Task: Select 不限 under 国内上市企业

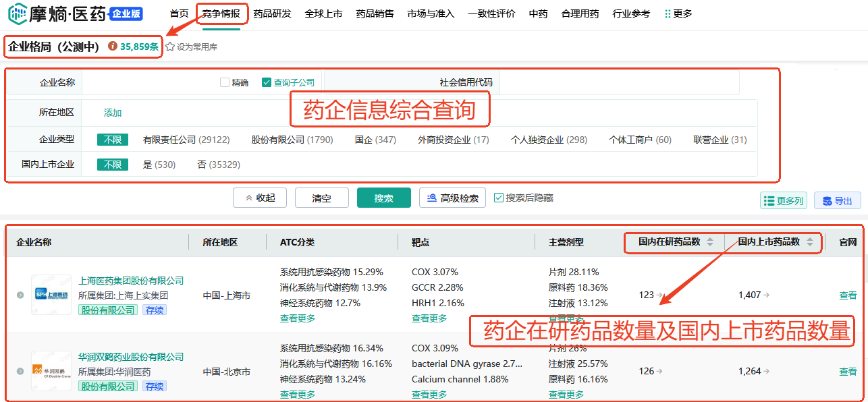Action: point(113,165)
